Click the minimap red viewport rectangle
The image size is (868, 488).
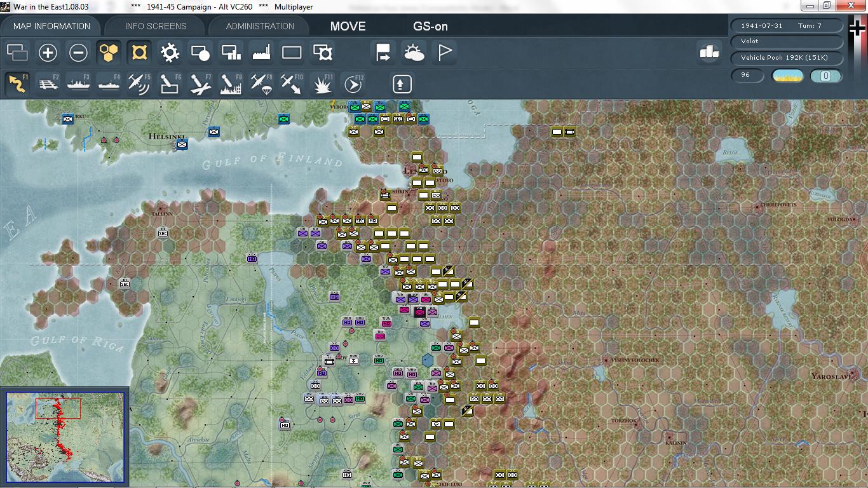coord(58,408)
